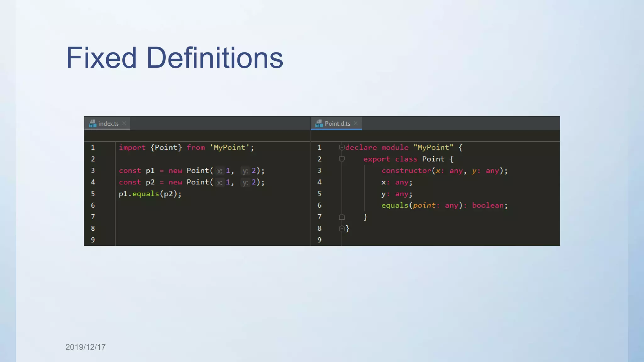Click the 2019/12/17 date footer

pos(86,347)
